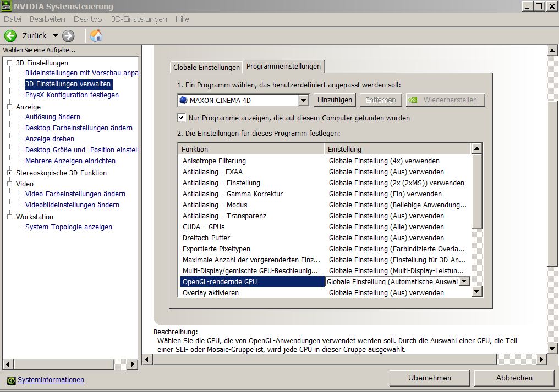Select System-Topologie anzeigen
The height and width of the screenshot is (392, 559).
coord(68,227)
